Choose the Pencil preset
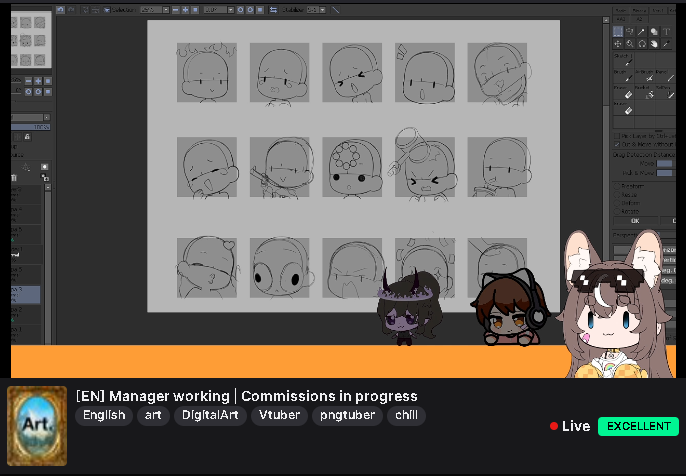The width and height of the screenshot is (686, 476). point(665,76)
